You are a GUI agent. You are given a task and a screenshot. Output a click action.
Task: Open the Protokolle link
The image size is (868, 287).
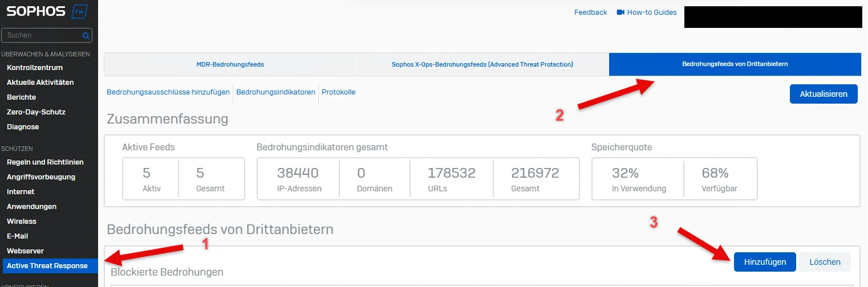point(339,92)
